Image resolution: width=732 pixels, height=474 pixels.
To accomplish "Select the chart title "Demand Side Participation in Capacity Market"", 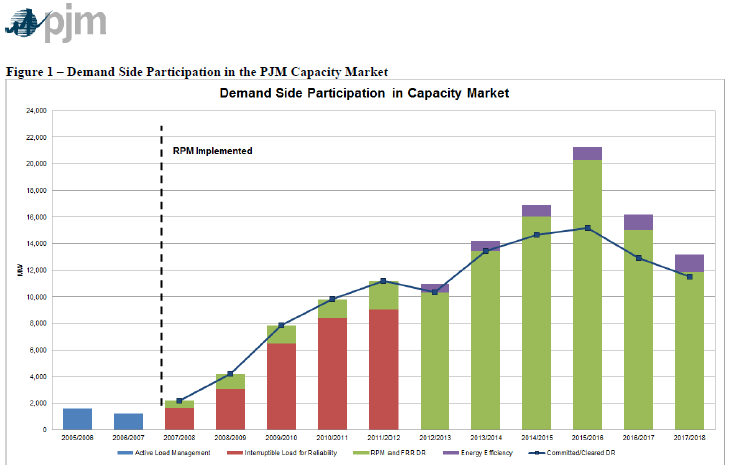I will [x=365, y=93].
